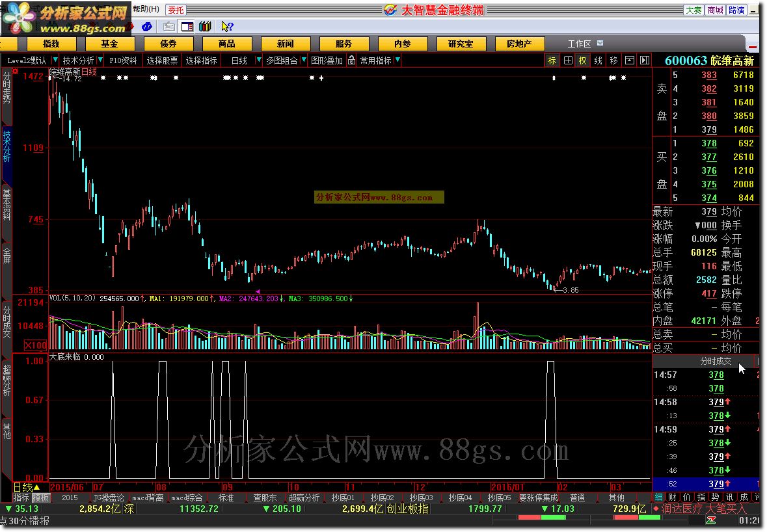This screenshot has height=532, width=767.
Task: Select the 超赢分析 bottom indicator tab
Action: coord(304,498)
